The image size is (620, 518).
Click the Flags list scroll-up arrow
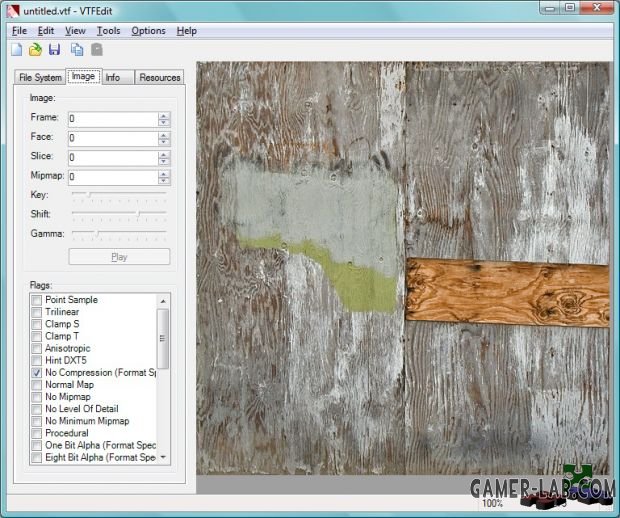[163, 301]
